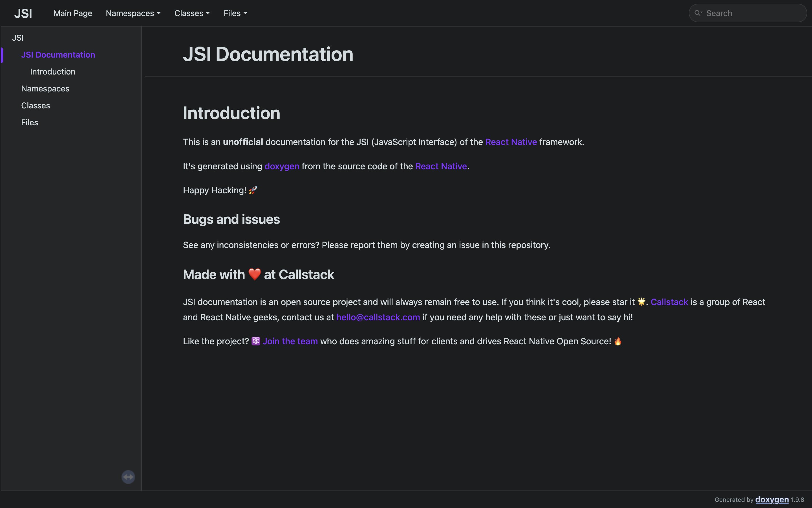Click the doxygen footer logo link
The height and width of the screenshot is (508, 812).
click(772, 500)
